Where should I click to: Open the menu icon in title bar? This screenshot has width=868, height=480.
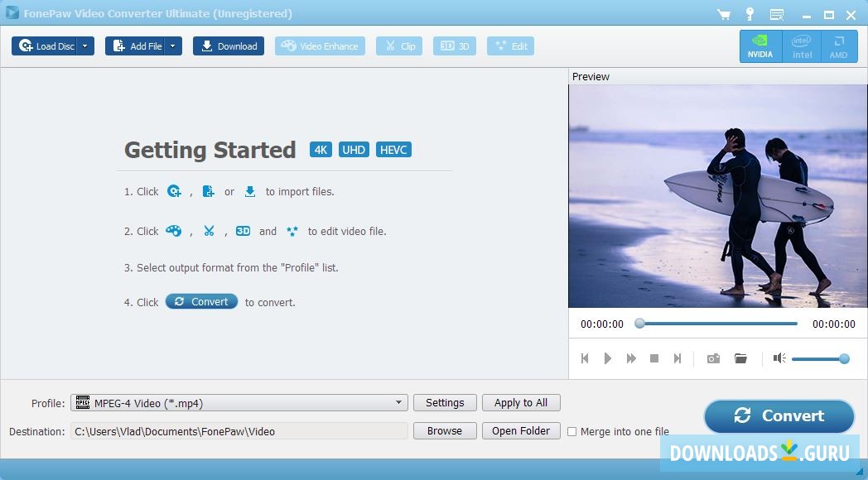click(x=777, y=14)
